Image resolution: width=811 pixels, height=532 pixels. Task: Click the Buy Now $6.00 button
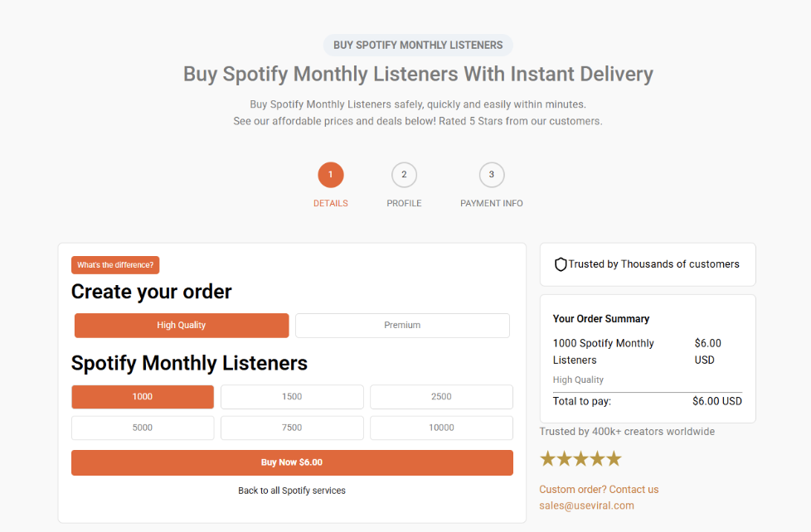click(292, 462)
